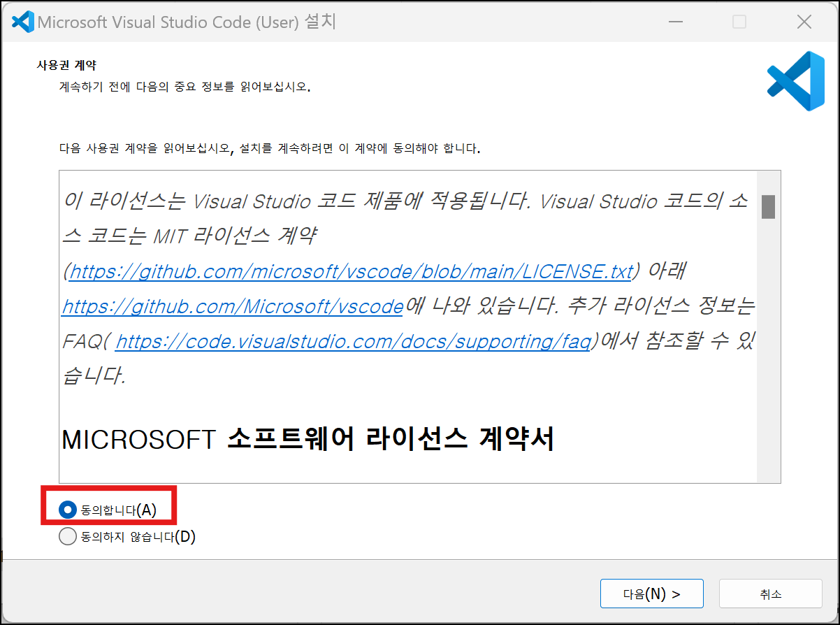Open the github.com/Microsoft/vscode link
Screen dimensions: 840x625
coord(232,306)
